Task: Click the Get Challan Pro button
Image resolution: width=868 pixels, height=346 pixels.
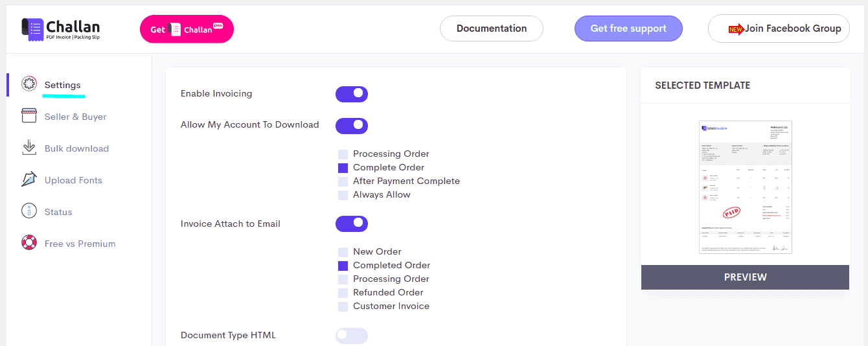Action: click(x=187, y=29)
